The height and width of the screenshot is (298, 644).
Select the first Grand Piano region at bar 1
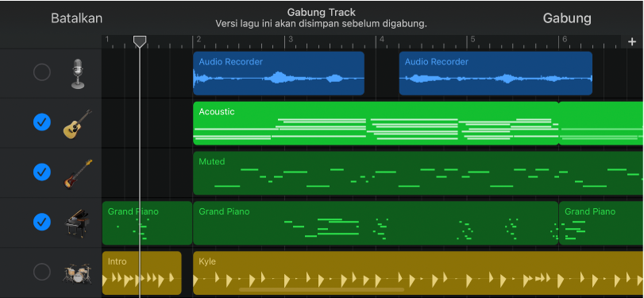147,223
